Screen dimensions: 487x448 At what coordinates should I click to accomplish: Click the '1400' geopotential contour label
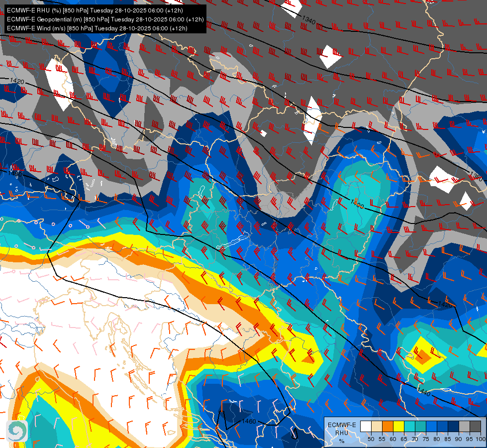point(357,204)
